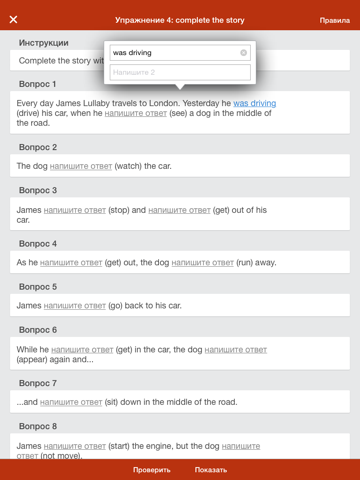This screenshot has height=480, width=360.
Task: Open the answer blank before (watch)
Action: coord(81,166)
